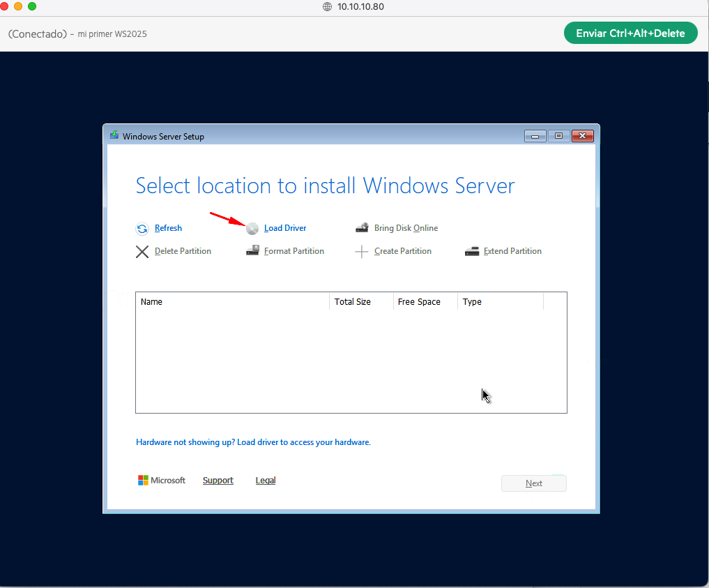Click the Refresh disks icon
This screenshot has height=588, width=709.
pos(142,228)
